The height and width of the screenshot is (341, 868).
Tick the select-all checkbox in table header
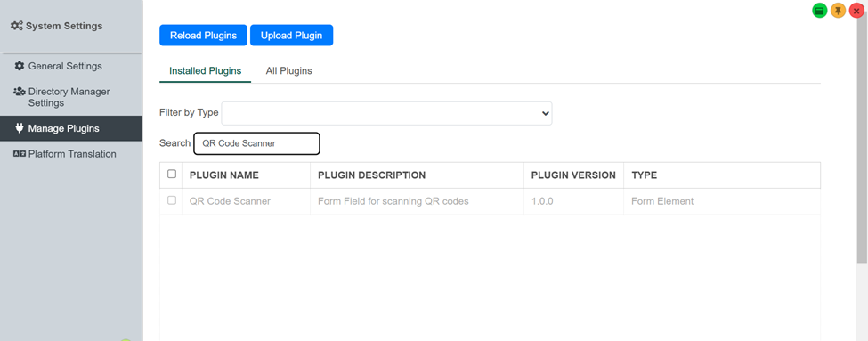coord(172,174)
